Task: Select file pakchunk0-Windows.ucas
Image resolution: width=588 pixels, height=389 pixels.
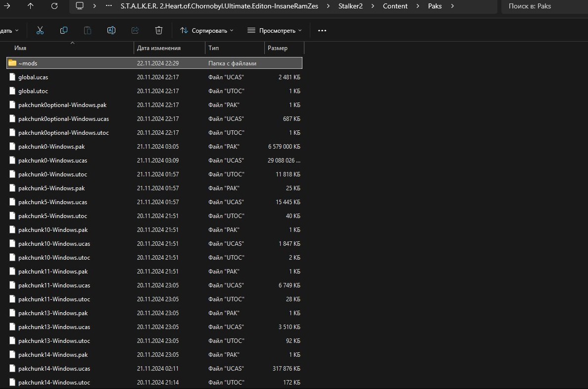Action: pos(52,161)
